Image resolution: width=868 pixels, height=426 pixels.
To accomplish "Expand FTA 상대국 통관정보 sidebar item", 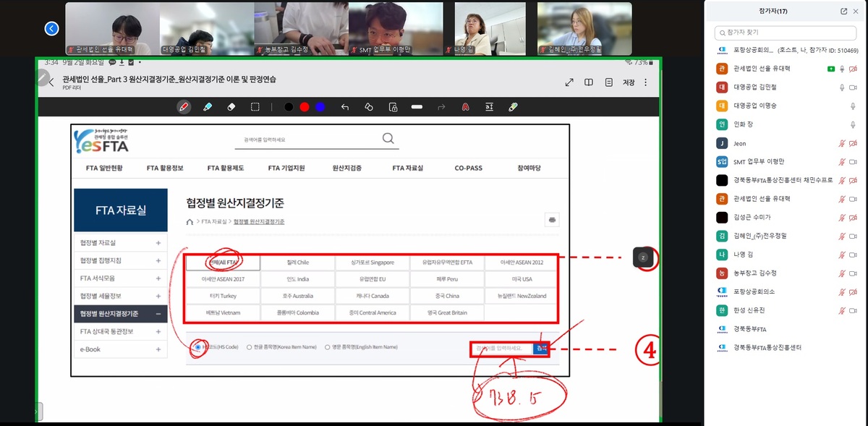I will point(121,331).
